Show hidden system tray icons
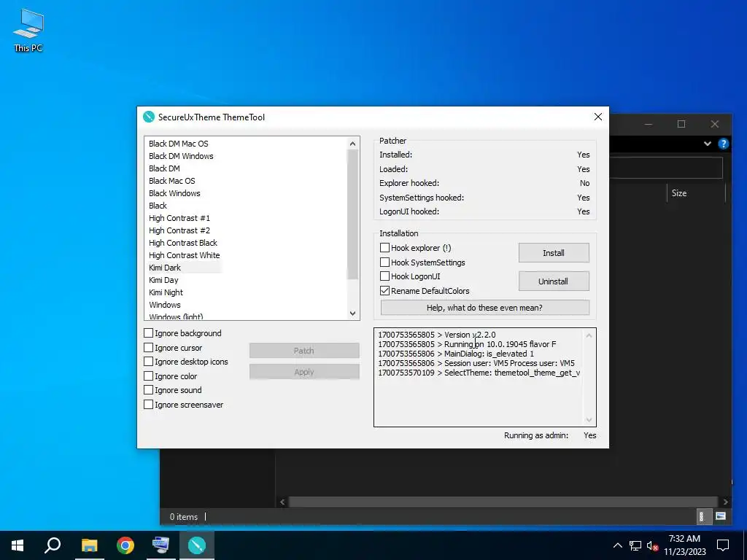Screen dimensions: 747x560 click(617, 545)
